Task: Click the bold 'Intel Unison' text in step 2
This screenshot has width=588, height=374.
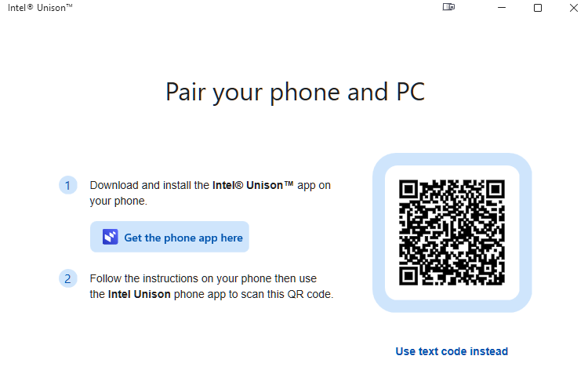Action: point(139,295)
